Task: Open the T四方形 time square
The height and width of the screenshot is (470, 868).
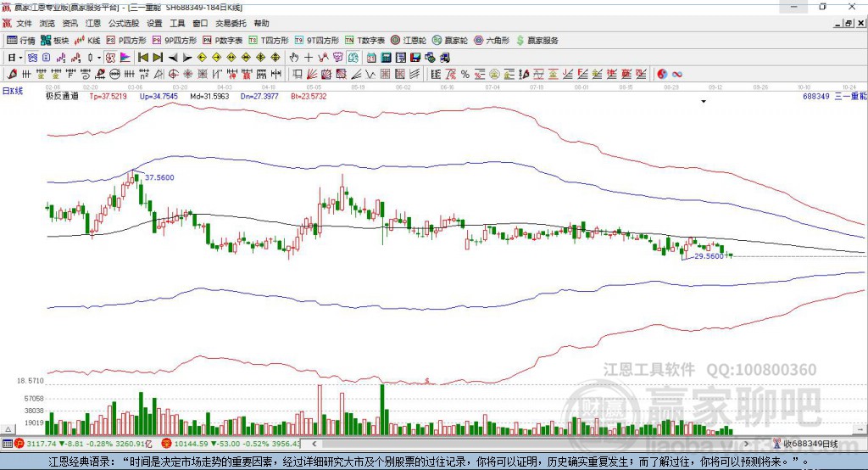Action: coord(269,41)
